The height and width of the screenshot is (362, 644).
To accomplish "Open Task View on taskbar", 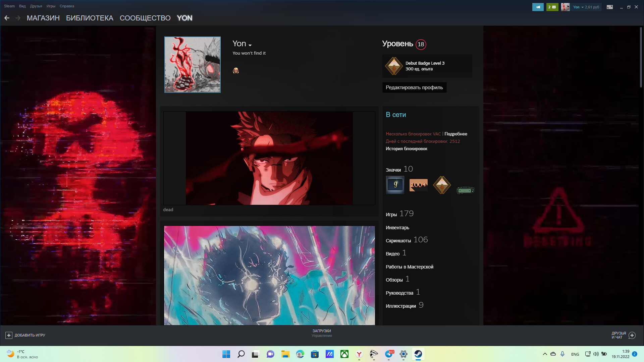I will click(256, 354).
